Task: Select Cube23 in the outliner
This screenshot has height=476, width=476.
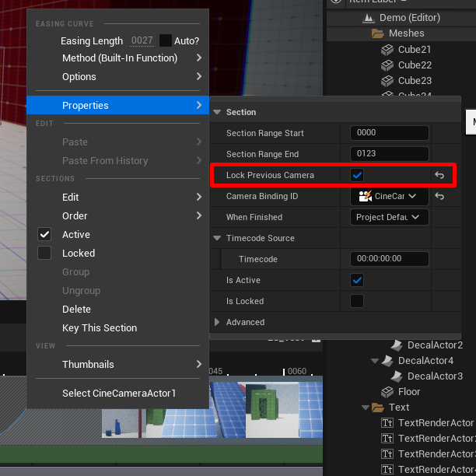Action: [415, 81]
